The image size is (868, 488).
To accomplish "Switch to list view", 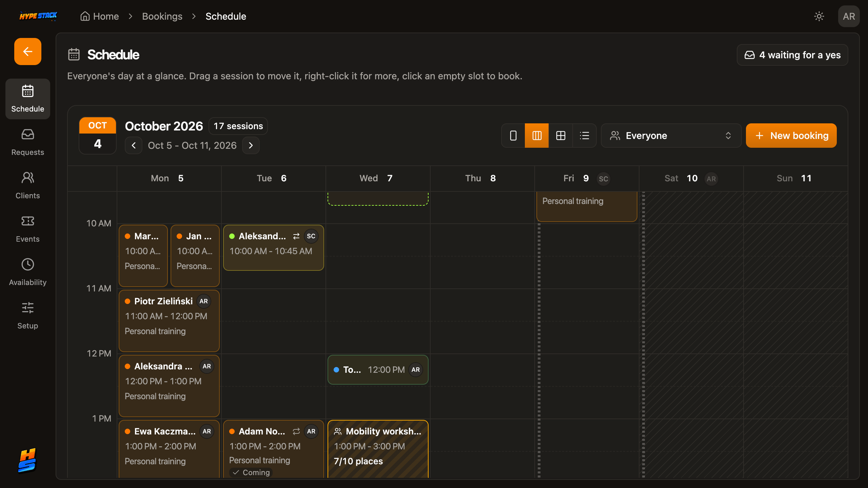I will point(584,136).
